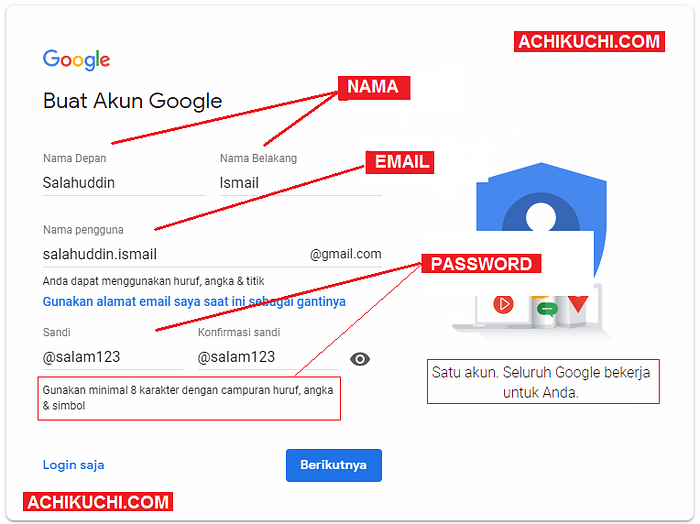Click the red PASSWORD annotation label
The height and width of the screenshot is (524, 700).
(481, 264)
